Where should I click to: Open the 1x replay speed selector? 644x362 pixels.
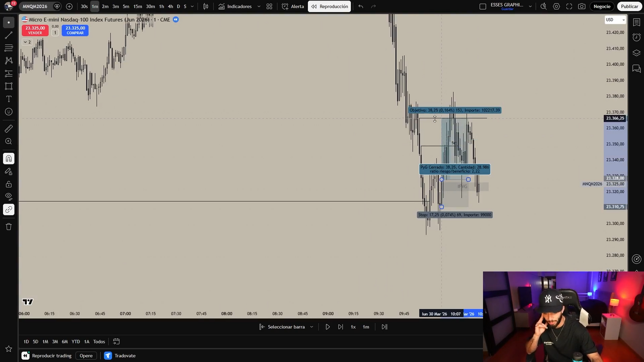[x=353, y=327]
